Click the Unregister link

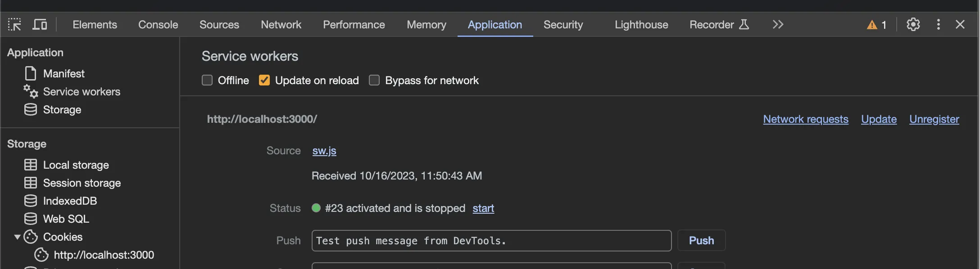934,119
